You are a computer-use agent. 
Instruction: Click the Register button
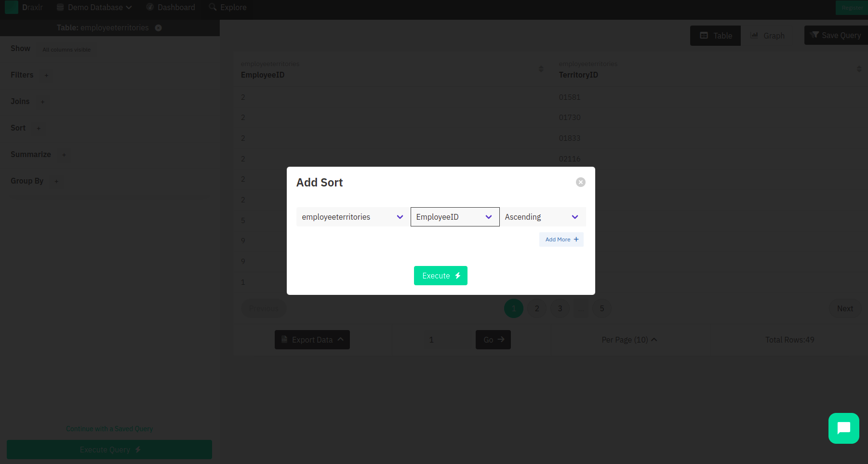(x=852, y=8)
